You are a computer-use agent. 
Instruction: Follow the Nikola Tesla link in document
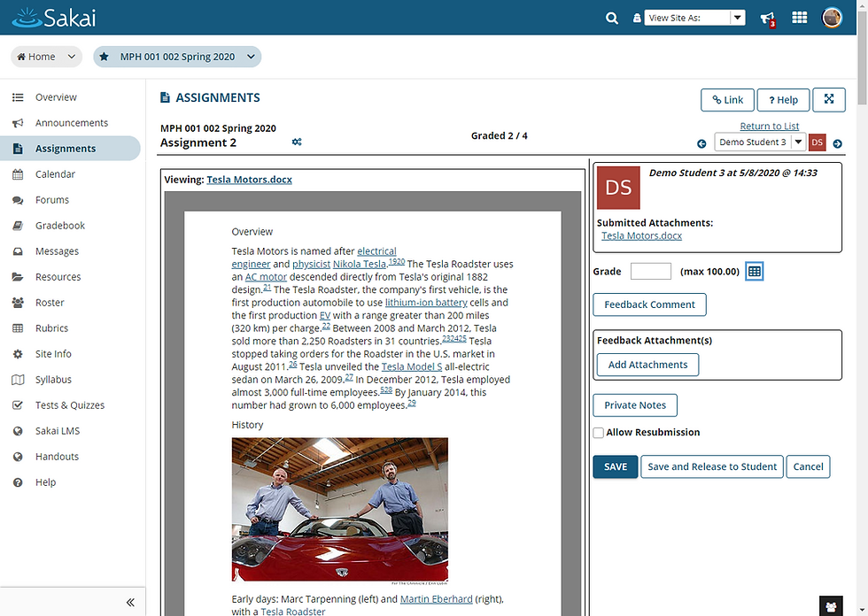coord(360,265)
